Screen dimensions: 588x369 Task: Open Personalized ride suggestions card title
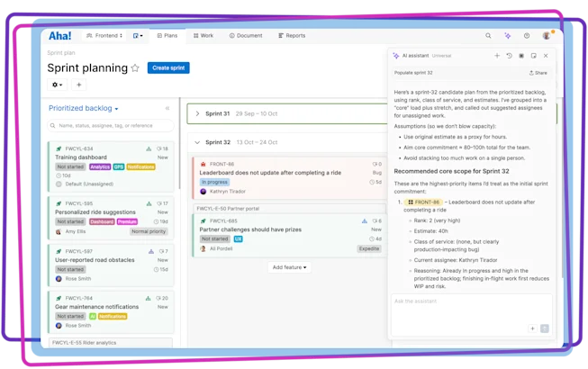pyautogui.click(x=95, y=212)
